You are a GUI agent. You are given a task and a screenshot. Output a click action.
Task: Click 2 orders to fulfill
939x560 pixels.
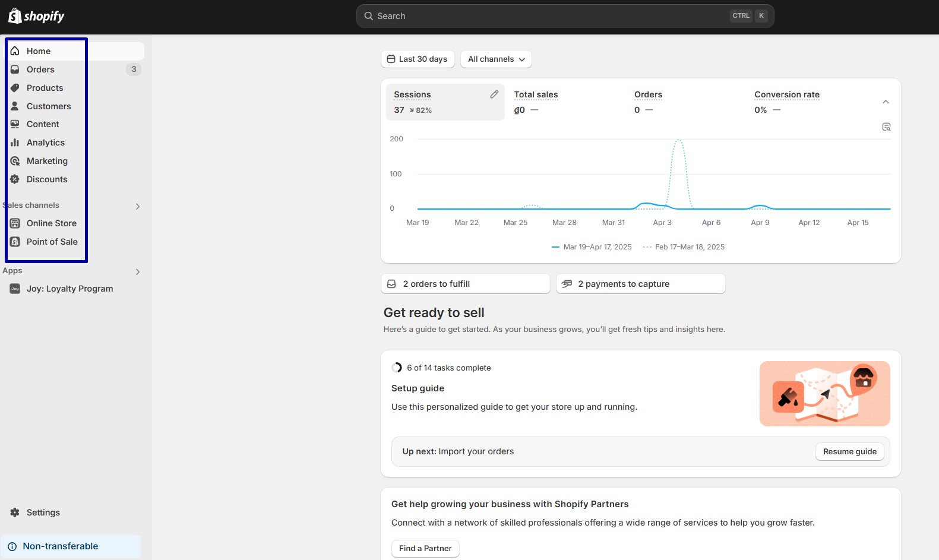(465, 284)
